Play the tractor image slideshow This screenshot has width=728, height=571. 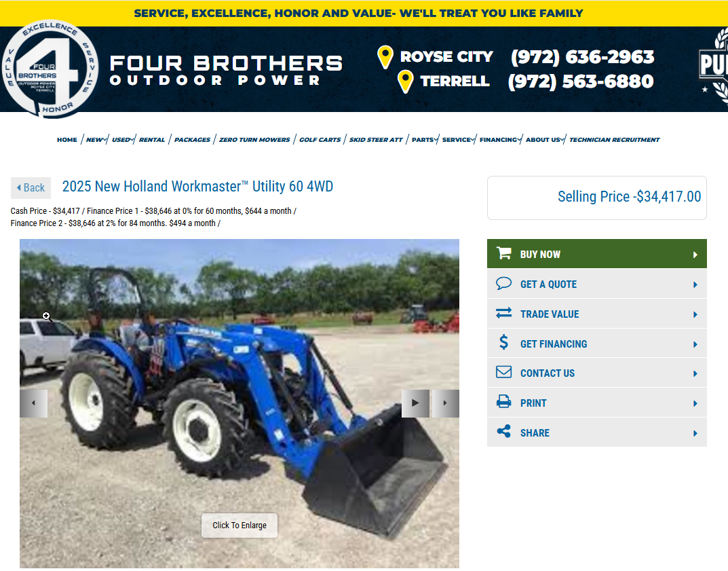pos(415,403)
